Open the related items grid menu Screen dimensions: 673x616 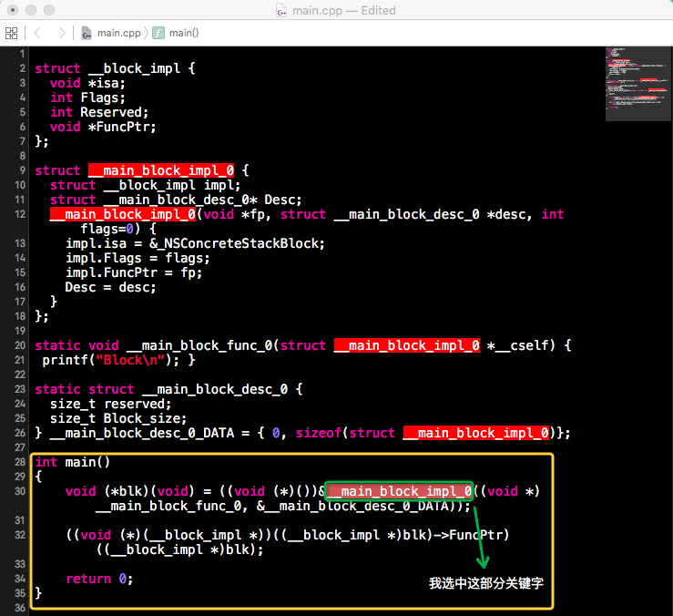(11, 33)
